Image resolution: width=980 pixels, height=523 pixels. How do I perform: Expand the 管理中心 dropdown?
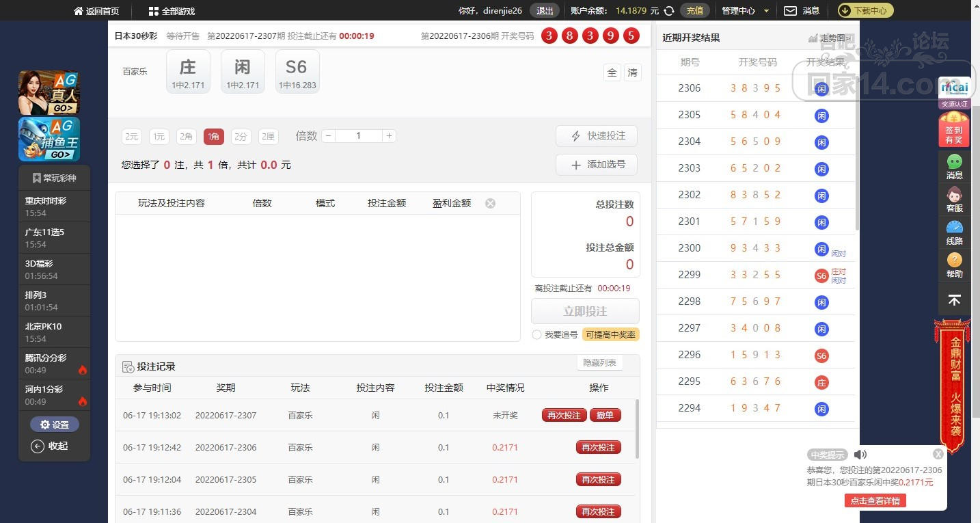[x=746, y=11]
